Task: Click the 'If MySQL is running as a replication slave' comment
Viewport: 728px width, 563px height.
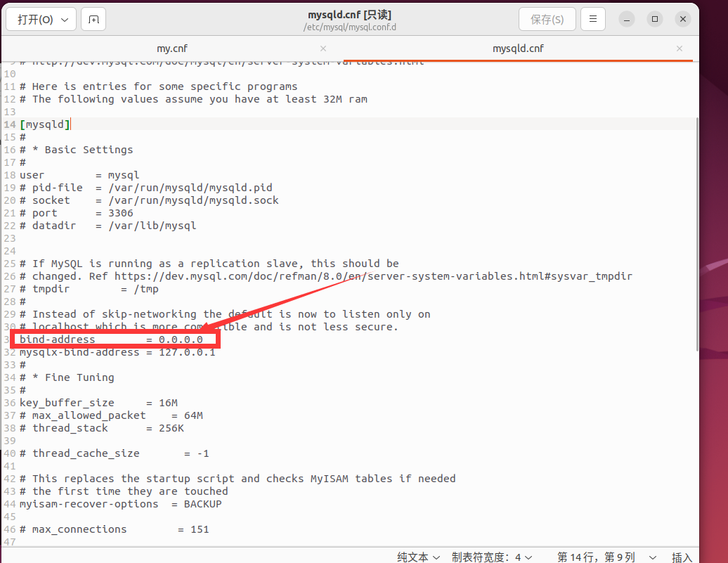Action: (209, 264)
